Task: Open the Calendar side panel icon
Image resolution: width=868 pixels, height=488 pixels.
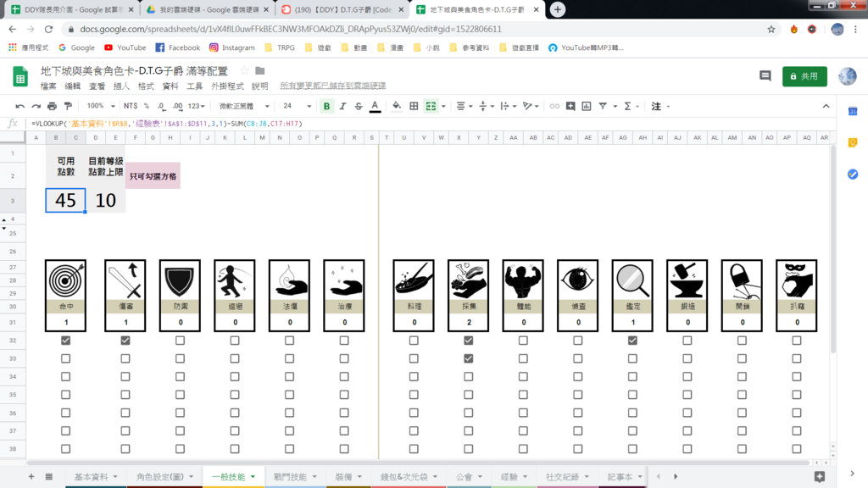Action: point(853,111)
